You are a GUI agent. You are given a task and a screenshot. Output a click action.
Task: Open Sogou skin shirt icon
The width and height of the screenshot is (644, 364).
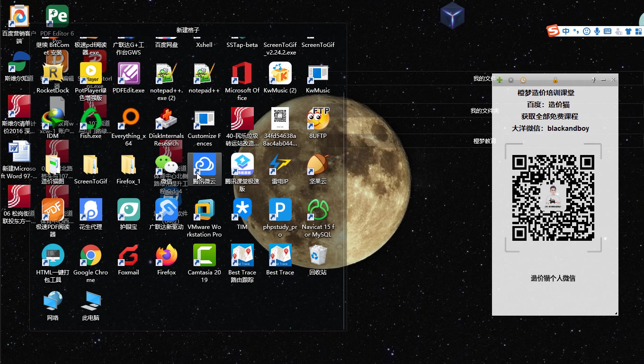tap(628, 31)
